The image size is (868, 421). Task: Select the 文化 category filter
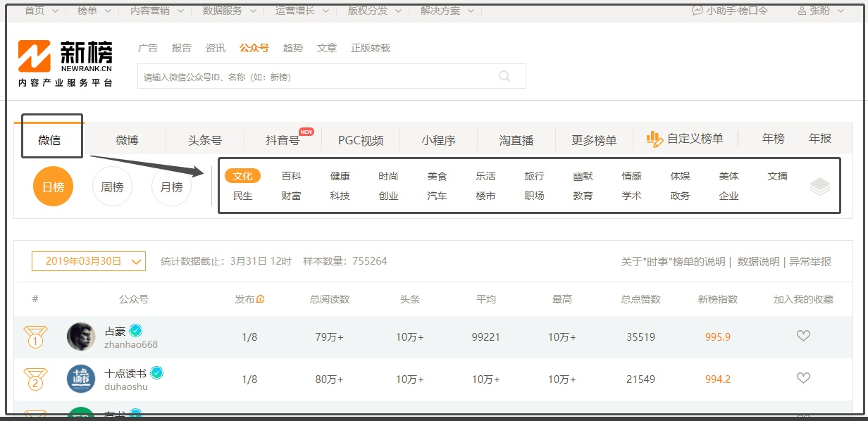click(242, 176)
